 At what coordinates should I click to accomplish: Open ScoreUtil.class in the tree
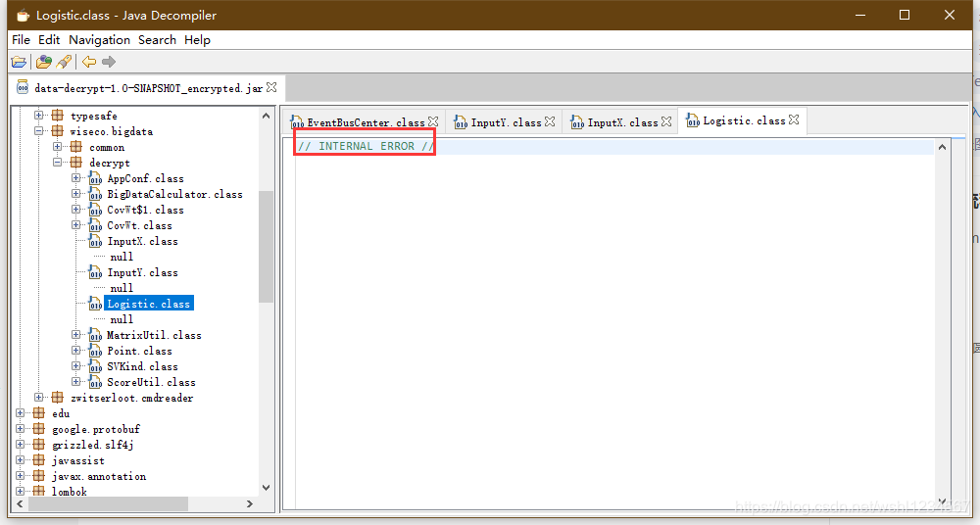[x=151, y=383]
